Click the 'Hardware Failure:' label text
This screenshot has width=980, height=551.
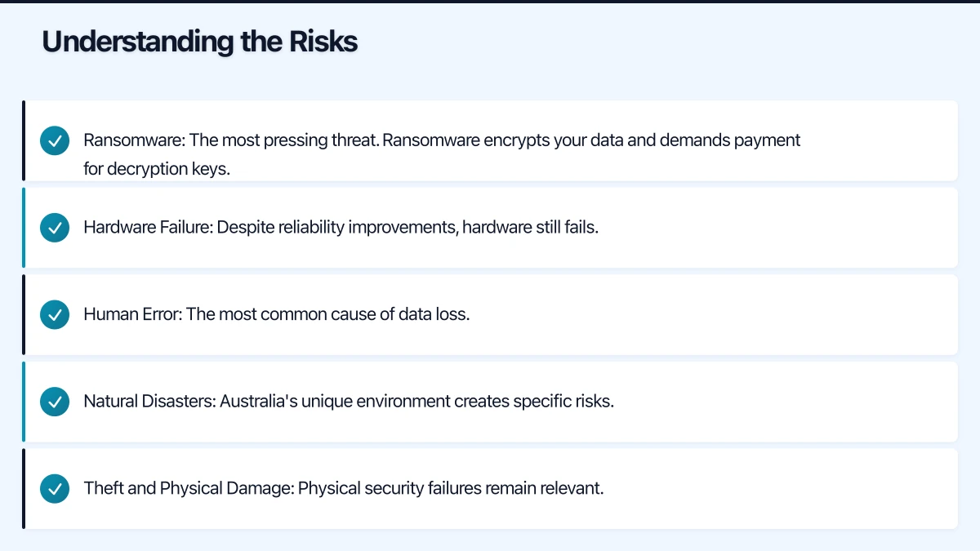click(148, 228)
